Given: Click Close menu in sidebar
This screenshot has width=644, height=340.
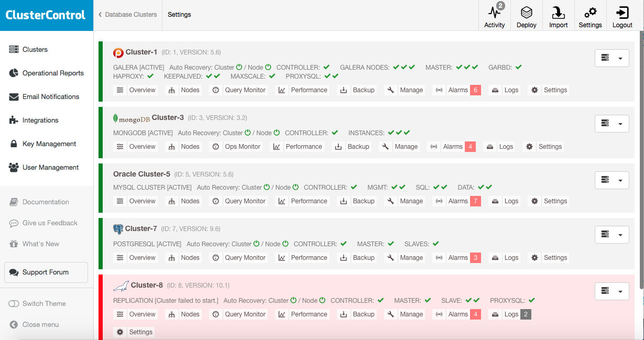Looking at the screenshot, I should (x=35, y=324).
